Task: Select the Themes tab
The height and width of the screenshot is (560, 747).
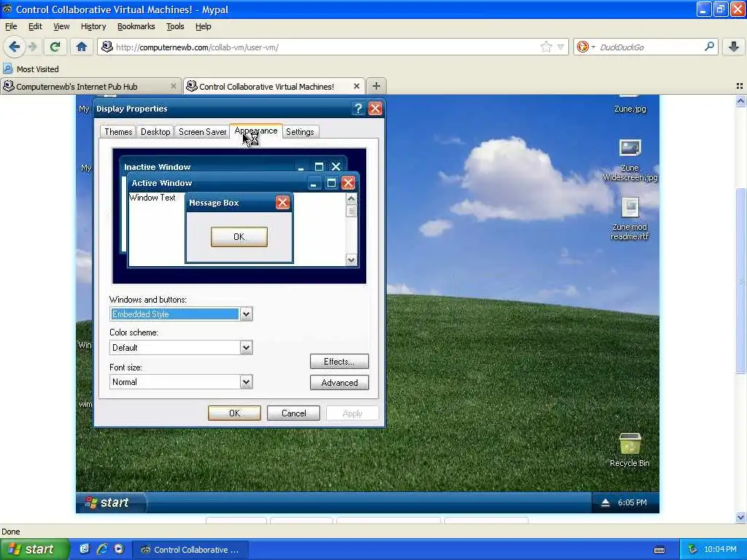Action: point(118,132)
